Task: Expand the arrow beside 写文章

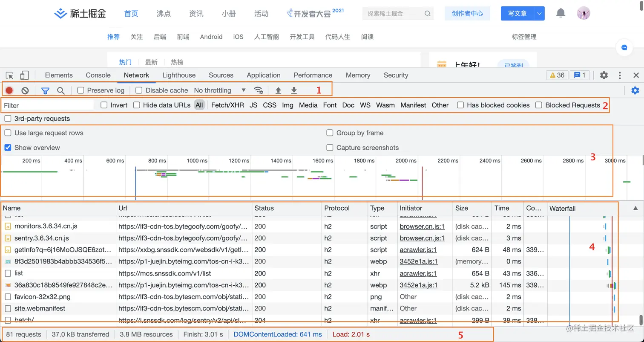Action: pos(540,14)
